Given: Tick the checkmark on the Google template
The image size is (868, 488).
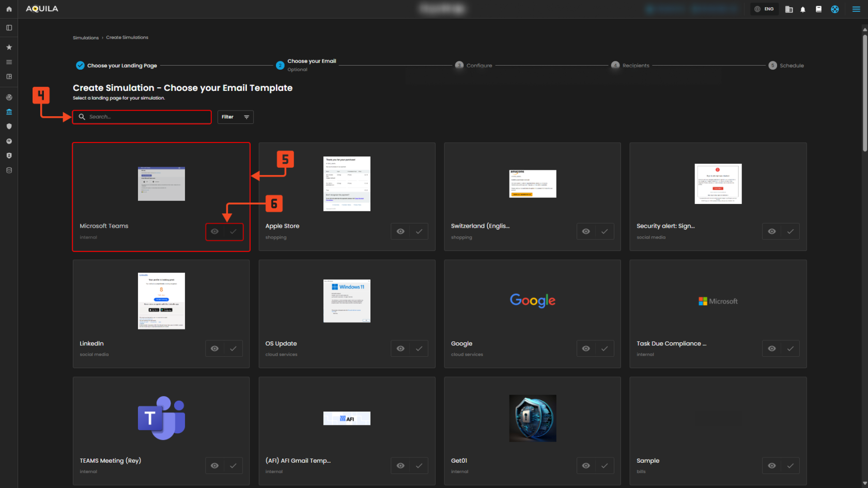Looking at the screenshot, I should tap(605, 349).
